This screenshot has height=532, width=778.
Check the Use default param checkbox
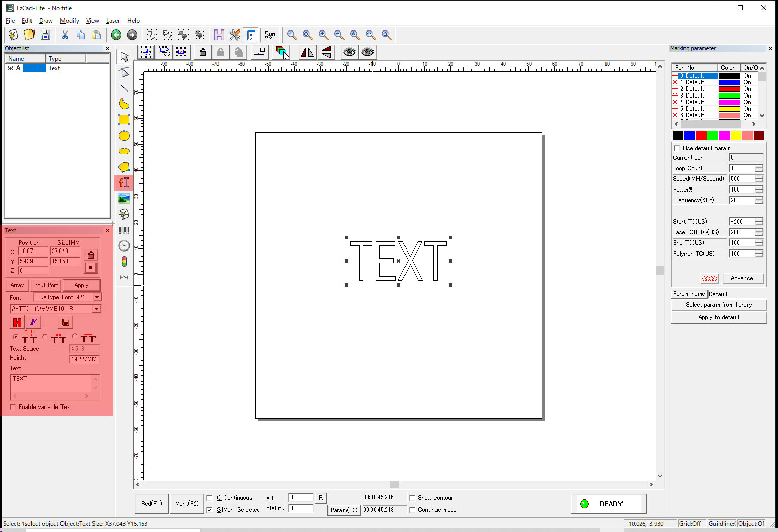click(677, 148)
